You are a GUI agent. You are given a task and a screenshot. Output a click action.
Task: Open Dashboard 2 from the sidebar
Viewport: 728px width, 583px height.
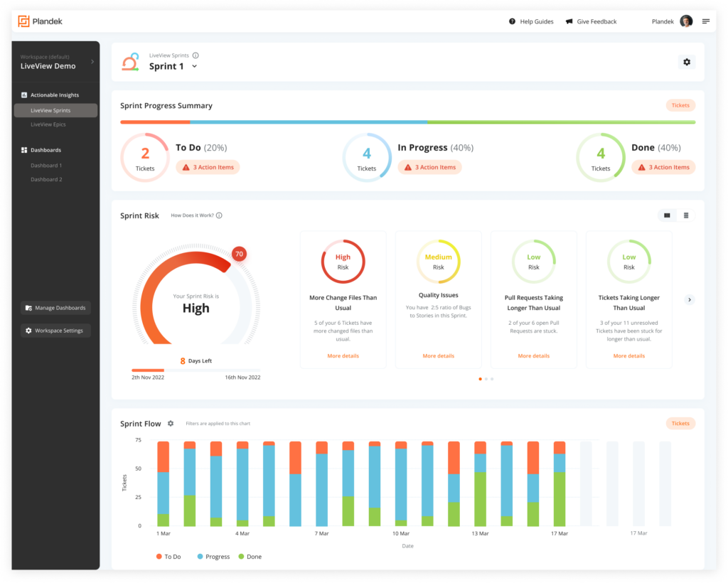(x=47, y=179)
